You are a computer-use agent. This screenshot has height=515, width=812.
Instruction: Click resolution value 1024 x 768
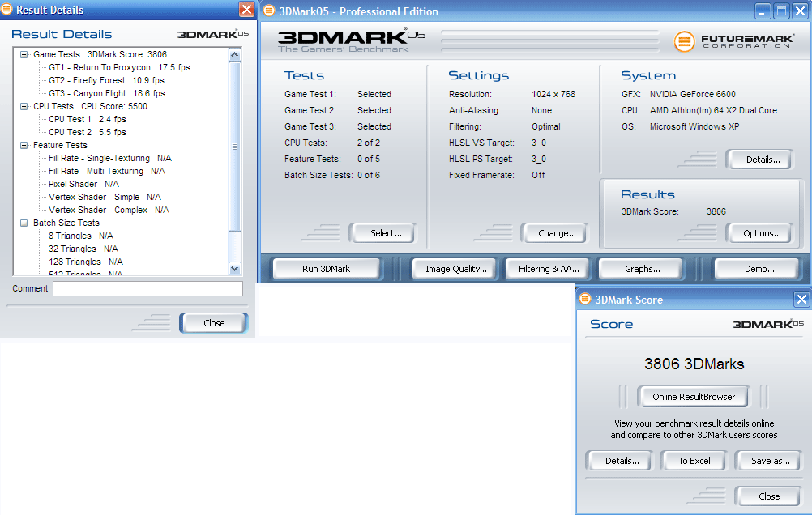point(553,94)
